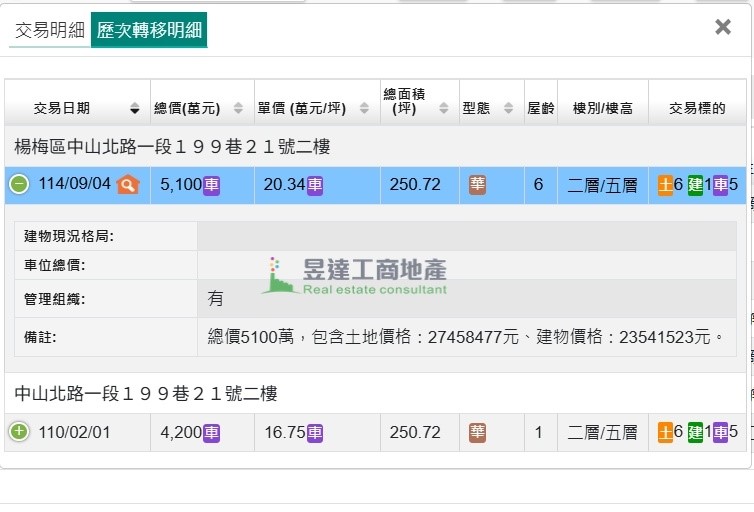Click the purple 車 badge next to 20.34

[x=314, y=185]
